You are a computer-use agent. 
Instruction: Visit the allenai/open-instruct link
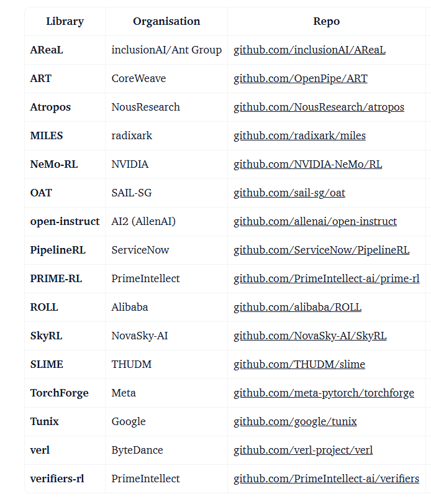click(x=315, y=222)
